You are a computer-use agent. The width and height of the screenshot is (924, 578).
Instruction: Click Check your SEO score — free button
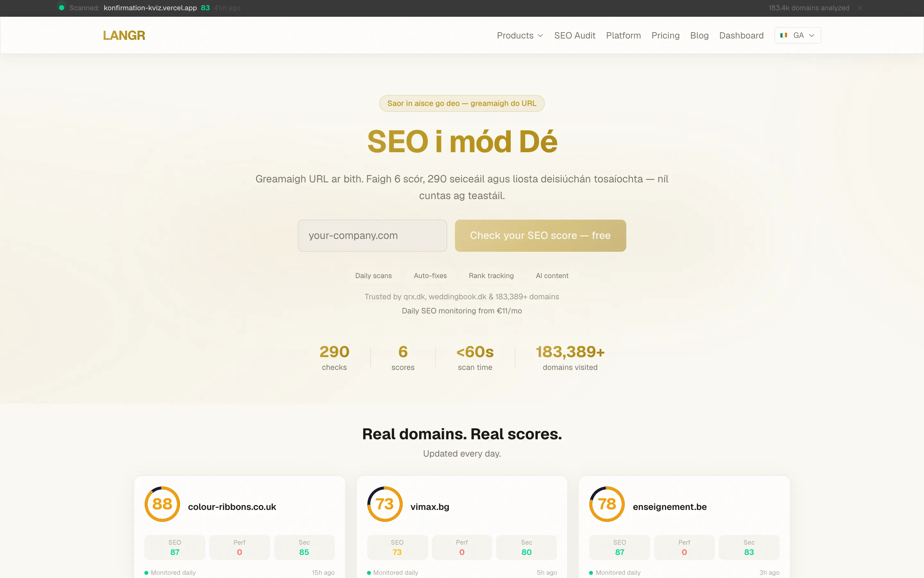(x=540, y=235)
